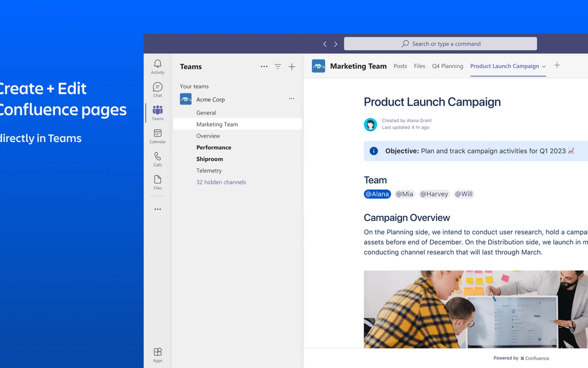
Task: Open Acme Corp more options ellipsis
Action: pyautogui.click(x=291, y=99)
